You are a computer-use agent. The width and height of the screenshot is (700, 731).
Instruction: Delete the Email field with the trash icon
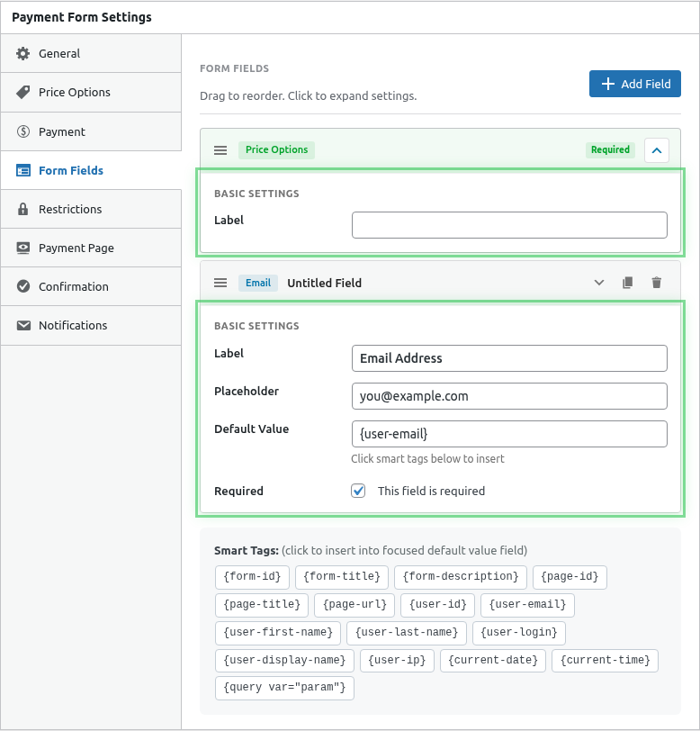[x=656, y=282]
